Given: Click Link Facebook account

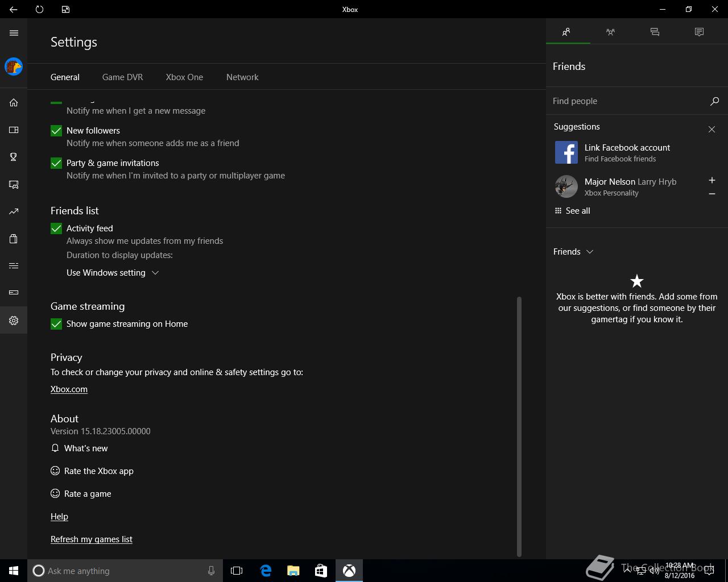Looking at the screenshot, I should [627, 148].
